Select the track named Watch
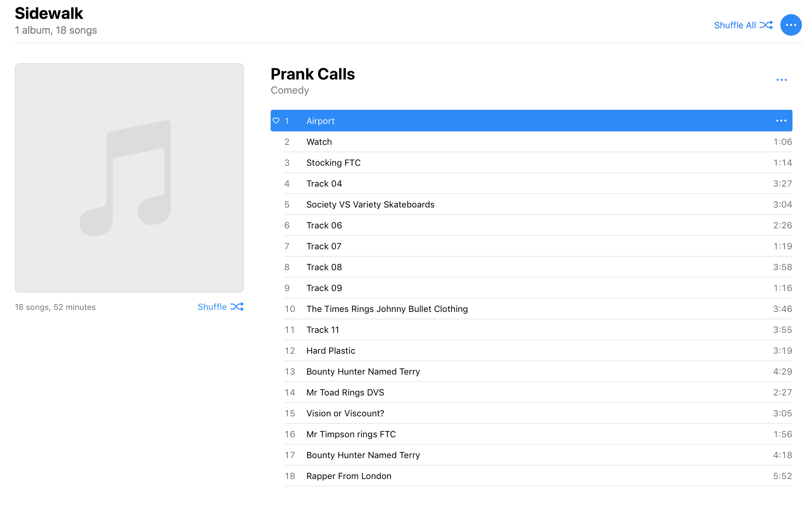Image resolution: width=812 pixels, height=510 pixels. click(319, 142)
